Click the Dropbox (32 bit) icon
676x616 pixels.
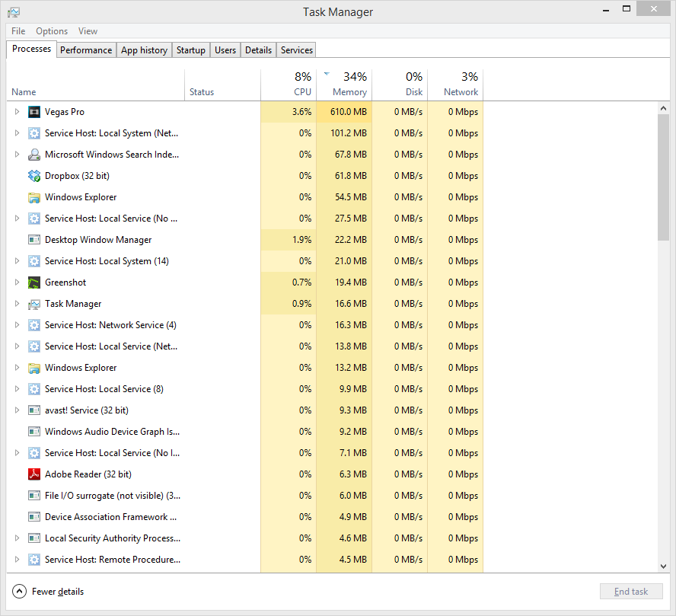(34, 176)
